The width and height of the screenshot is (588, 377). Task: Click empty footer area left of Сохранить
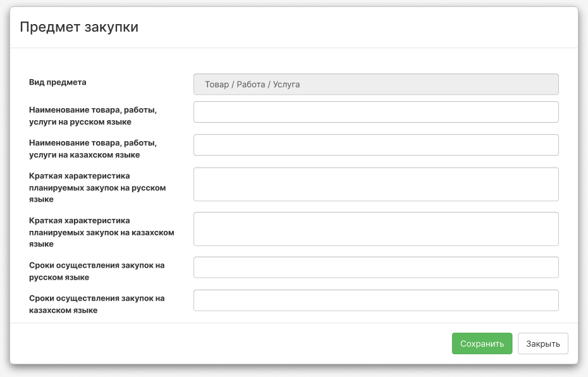tap(225, 343)
